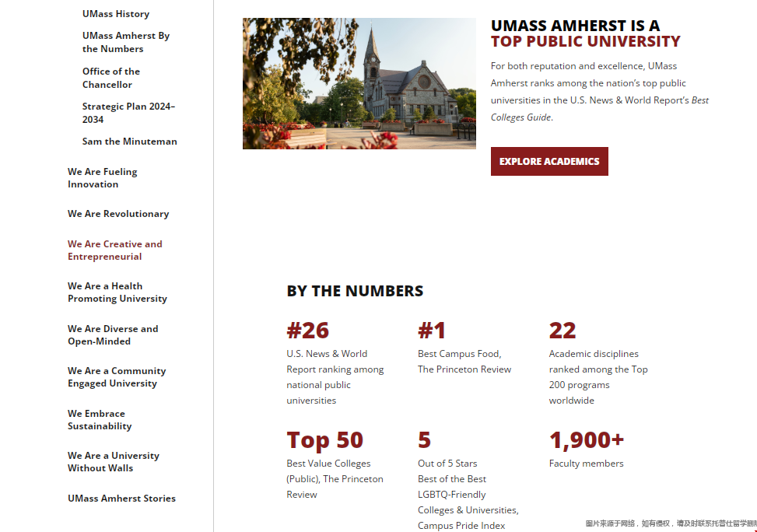Screen dimensions: 757x532
Task: Click the 5 out of 5 Stars number
Action: coord(424,439)
